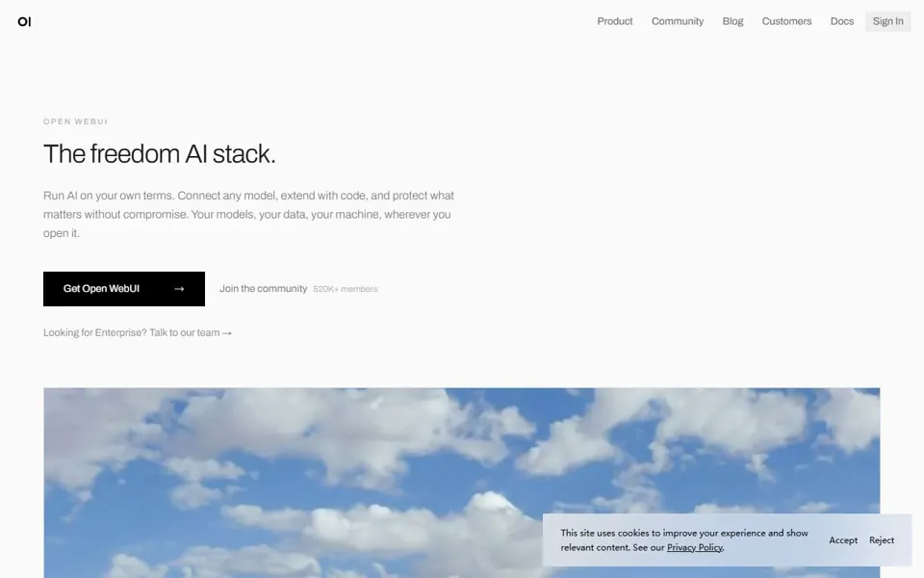The image size is (924, 578).
Task: Open the Privacy Policy link
Action: (694, 547)
